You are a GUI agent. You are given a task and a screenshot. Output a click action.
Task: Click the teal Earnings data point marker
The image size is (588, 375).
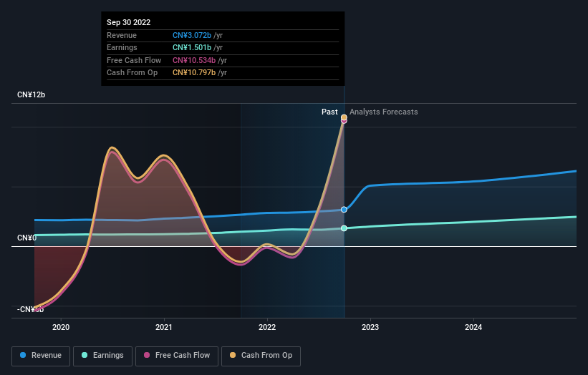(x=344, y=228)
